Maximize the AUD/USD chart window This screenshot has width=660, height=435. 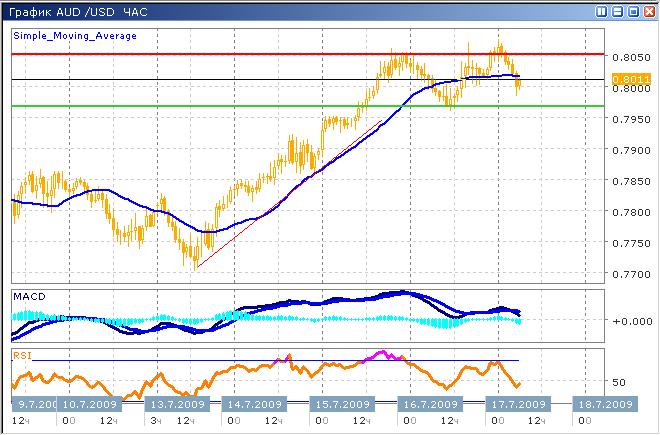coord(632,11)
